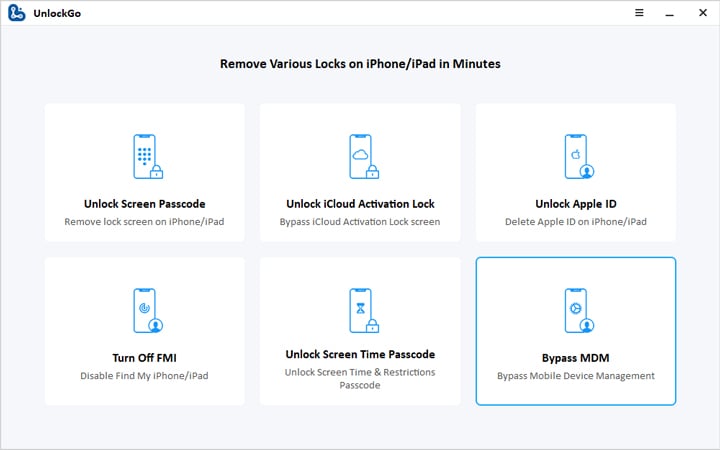Open the Bypass MDM title
The image size is (720, 450).
(576, 358)
